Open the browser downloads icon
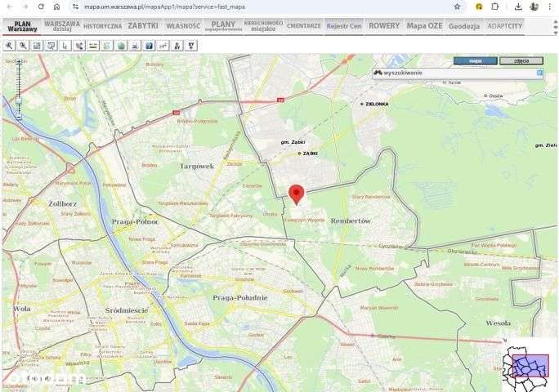Image resolution: width=559 pixels, height=392 pixels. coord(518,7)
